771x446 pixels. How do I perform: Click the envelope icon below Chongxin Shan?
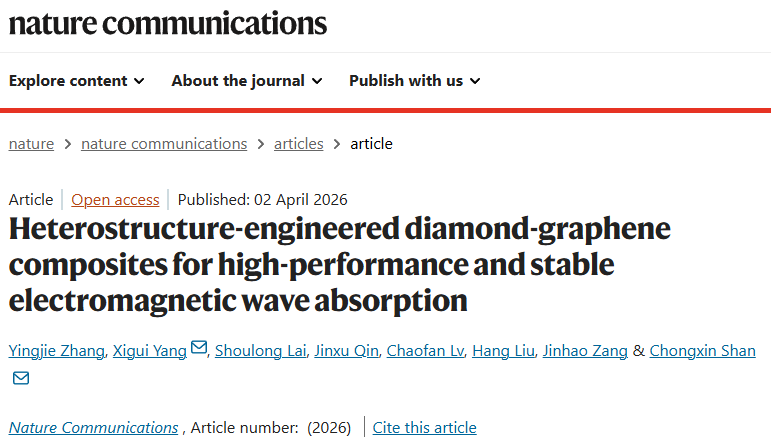point(21,378)
